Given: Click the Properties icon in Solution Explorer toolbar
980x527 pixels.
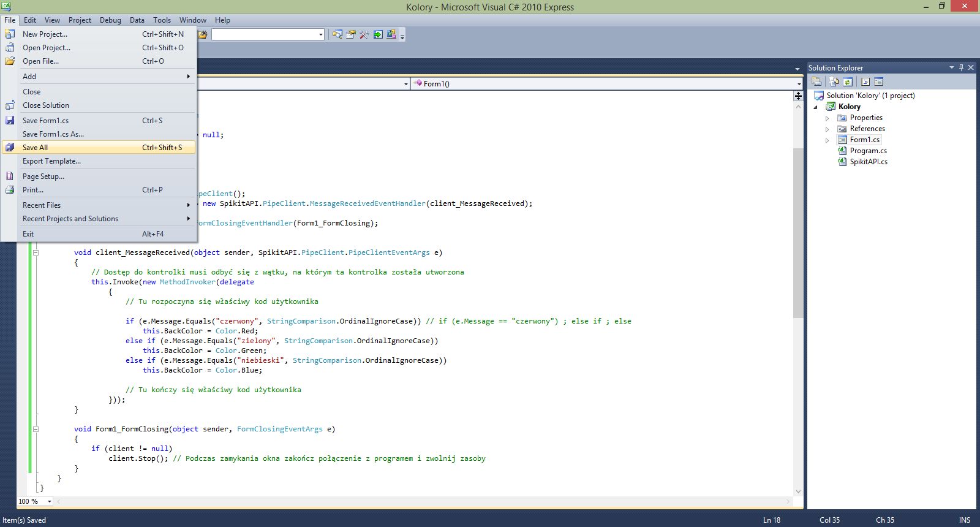Looking at the screenshot, I should click(816, 82).
